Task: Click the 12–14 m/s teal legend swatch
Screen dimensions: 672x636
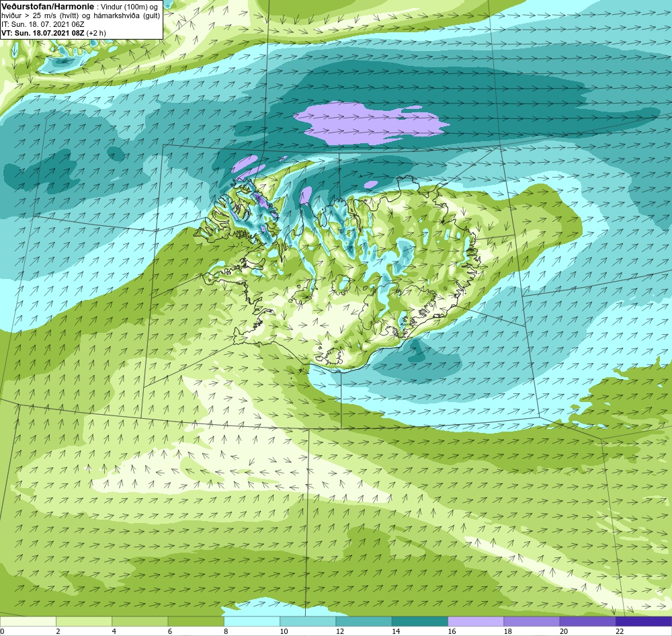Action: pyautogui.click(x=364, y=621)
